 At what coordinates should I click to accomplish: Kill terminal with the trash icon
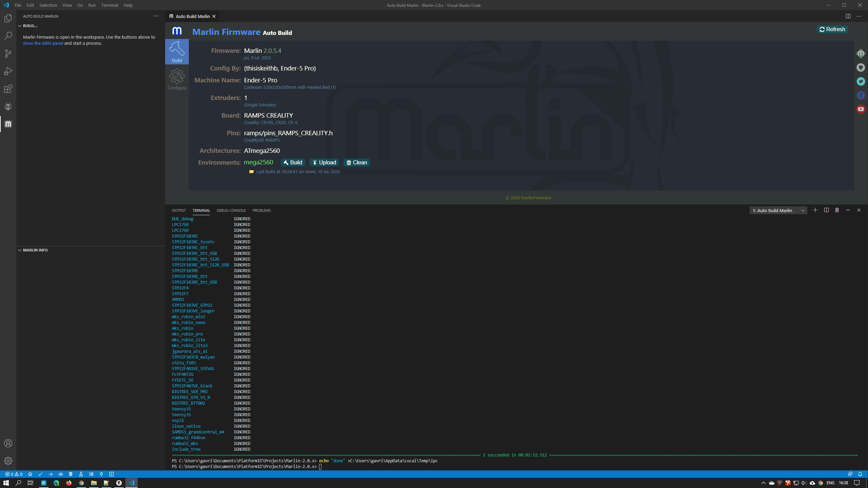(x=837, y=210)
